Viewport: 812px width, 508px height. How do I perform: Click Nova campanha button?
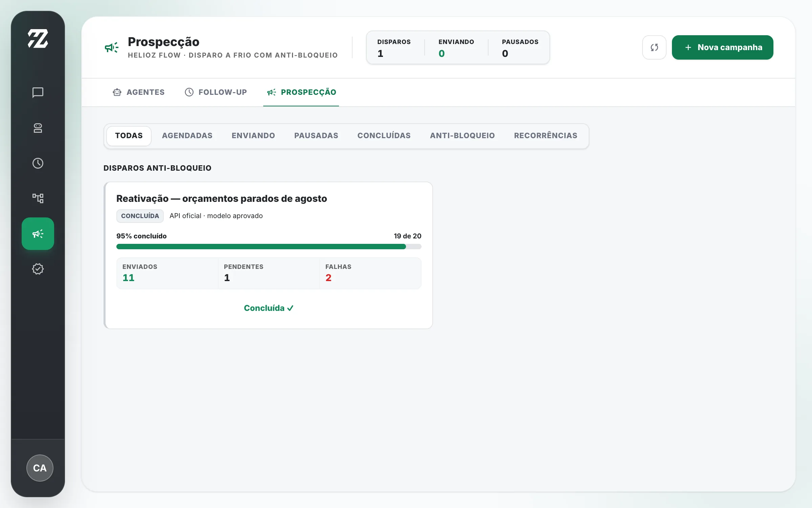(723, 47)
